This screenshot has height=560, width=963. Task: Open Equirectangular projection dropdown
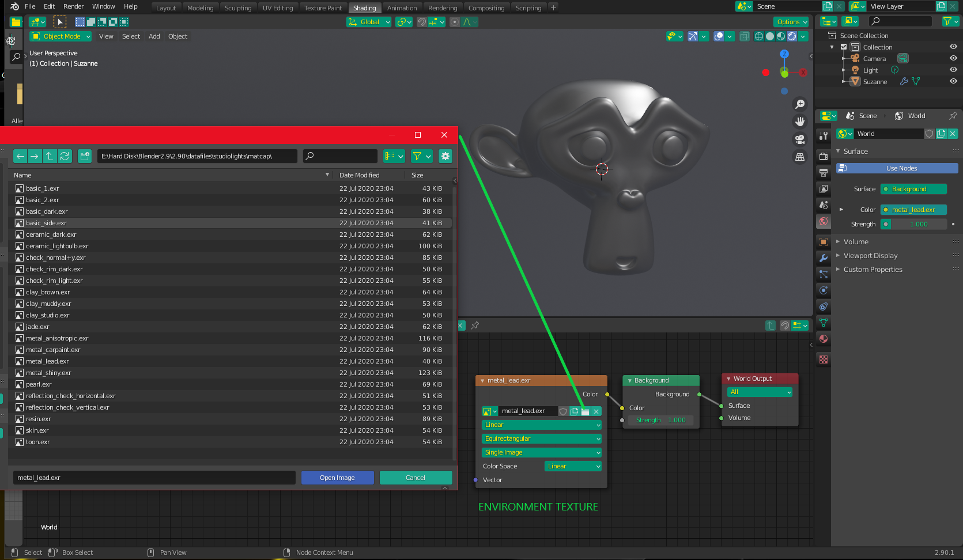pyautogui.click(x=541, y=439)
